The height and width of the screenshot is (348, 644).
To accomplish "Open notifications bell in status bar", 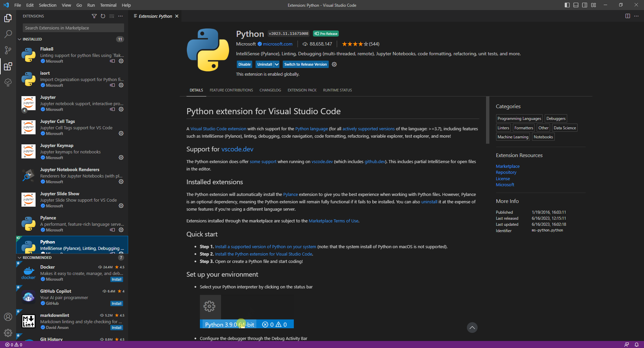I will 636,345.
